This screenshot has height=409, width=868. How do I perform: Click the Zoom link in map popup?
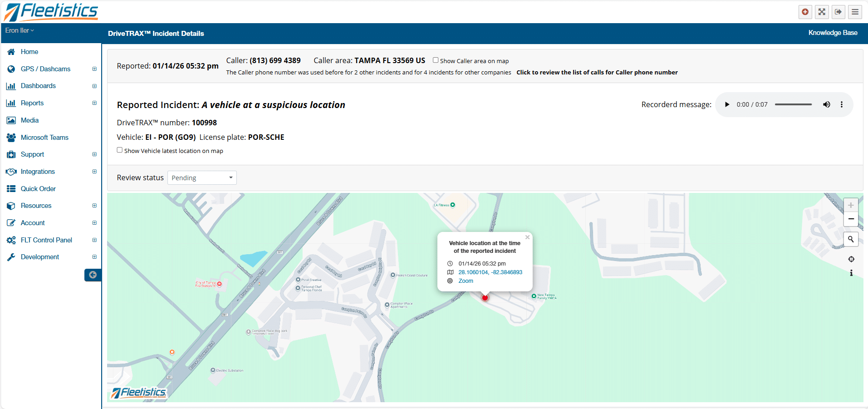[x=466, y=281]
